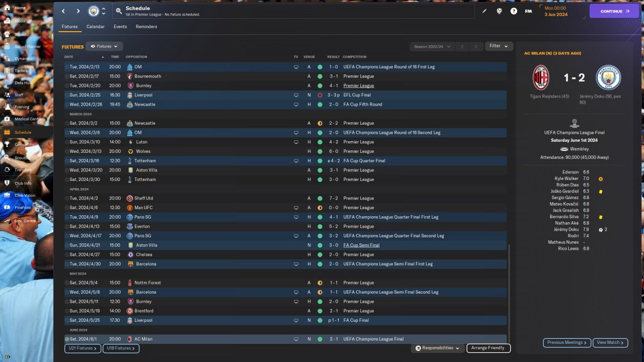The height and width of the screenshot is (362, 644).
Task: Open the FA Cup Semi Final competition link
Action: [361, 245]
